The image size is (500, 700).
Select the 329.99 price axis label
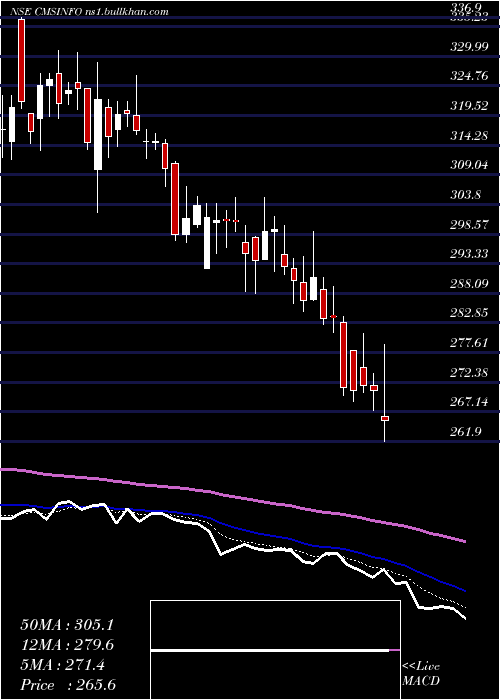pos(469,46)
